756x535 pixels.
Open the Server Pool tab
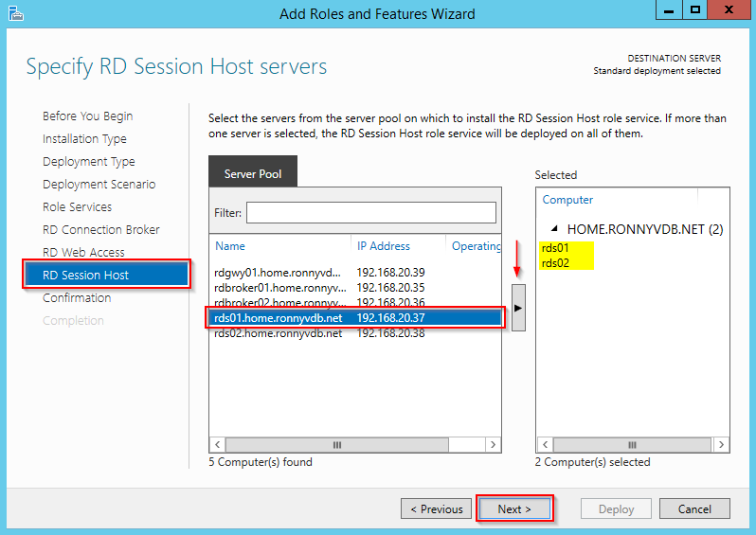[253, 174]
